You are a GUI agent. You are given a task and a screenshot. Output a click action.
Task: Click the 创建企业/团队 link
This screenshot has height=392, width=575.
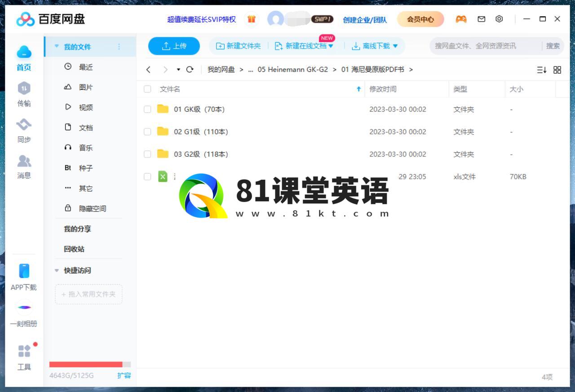point(365,20)
